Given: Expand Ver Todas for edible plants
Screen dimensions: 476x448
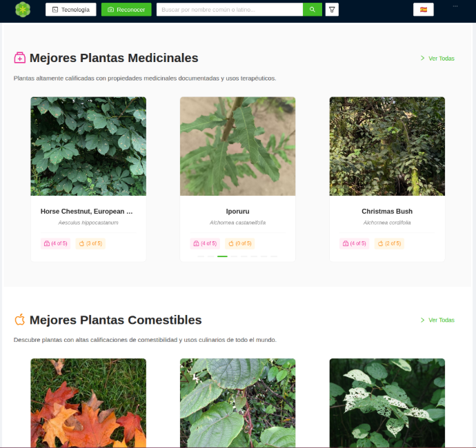Looking at the screenshot, I should click(437, 320).
